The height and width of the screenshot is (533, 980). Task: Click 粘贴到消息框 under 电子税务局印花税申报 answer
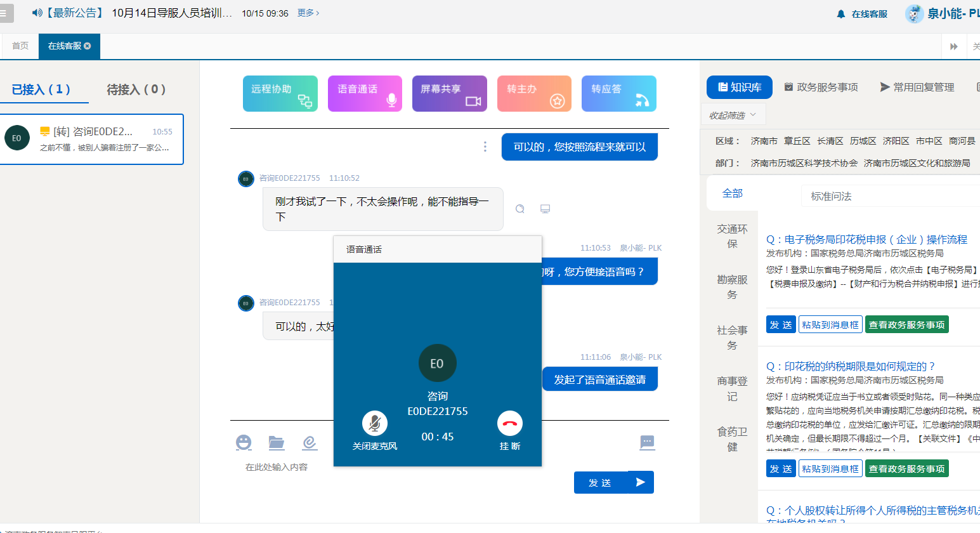tap(830, 325)
